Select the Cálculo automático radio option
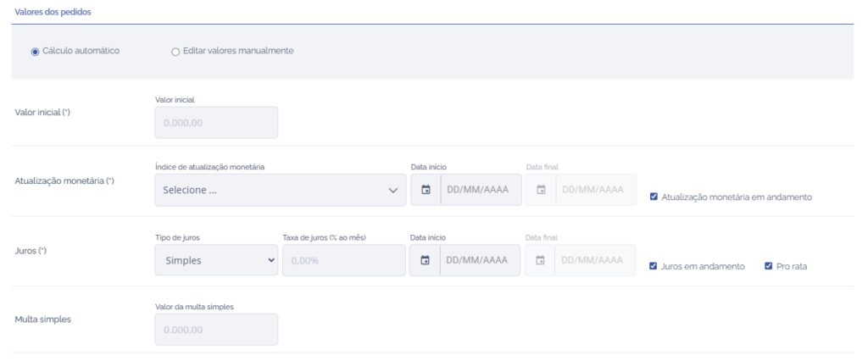This screenshot has height=361, width=868. [35, 51]
